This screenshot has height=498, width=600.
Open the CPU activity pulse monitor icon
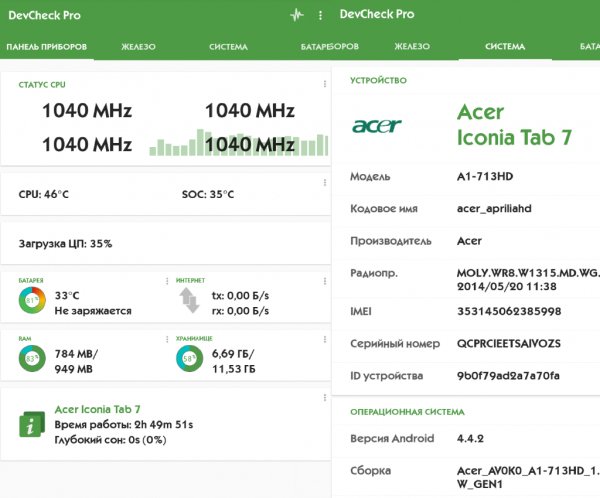(x=297, y=15)
